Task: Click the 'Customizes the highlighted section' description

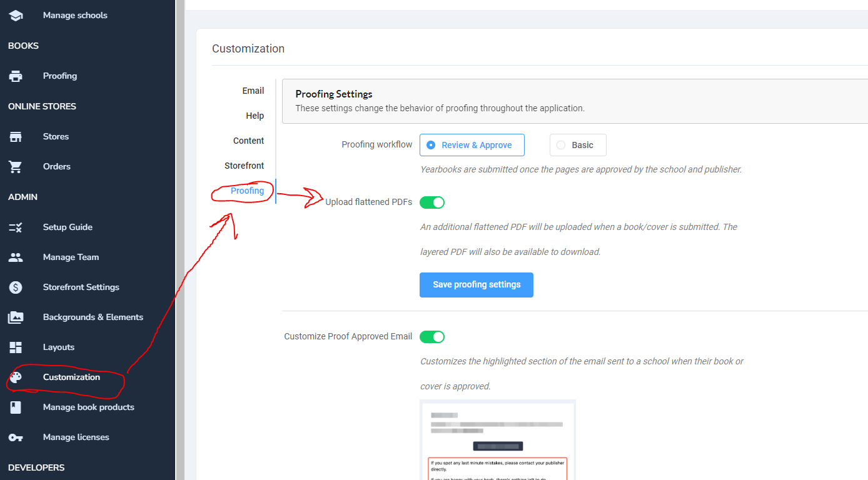Action: [582, 374]
